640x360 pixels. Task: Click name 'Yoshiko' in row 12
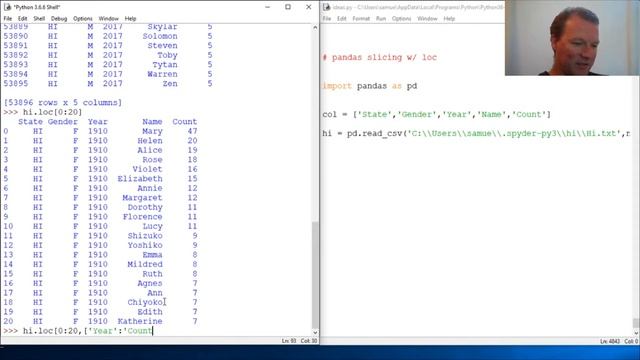[x=145, y=245]
